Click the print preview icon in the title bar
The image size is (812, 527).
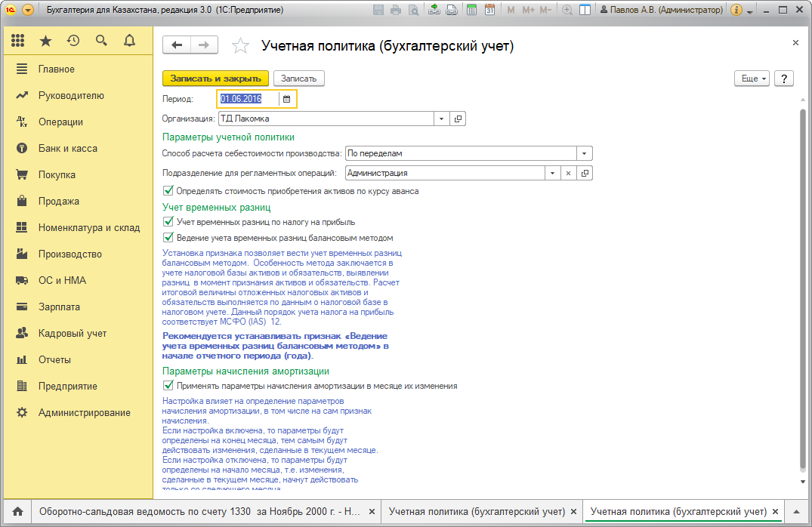click(x=413, y=9)
